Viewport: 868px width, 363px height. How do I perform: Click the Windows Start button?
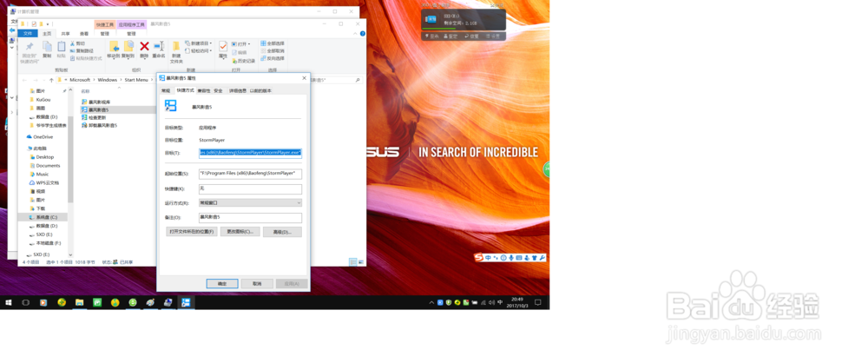9,302
